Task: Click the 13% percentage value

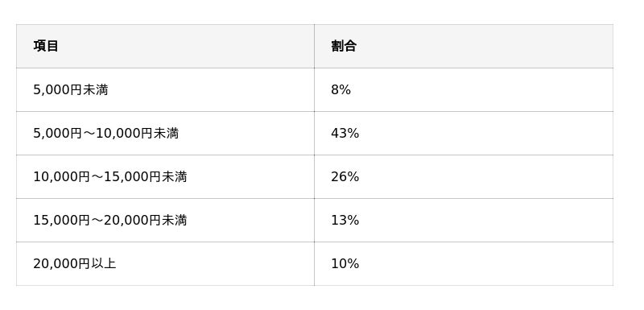Action: [345, 221]
